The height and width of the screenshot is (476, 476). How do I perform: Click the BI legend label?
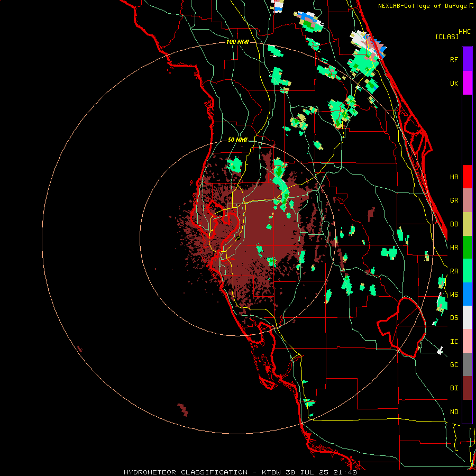pos(454,388)
